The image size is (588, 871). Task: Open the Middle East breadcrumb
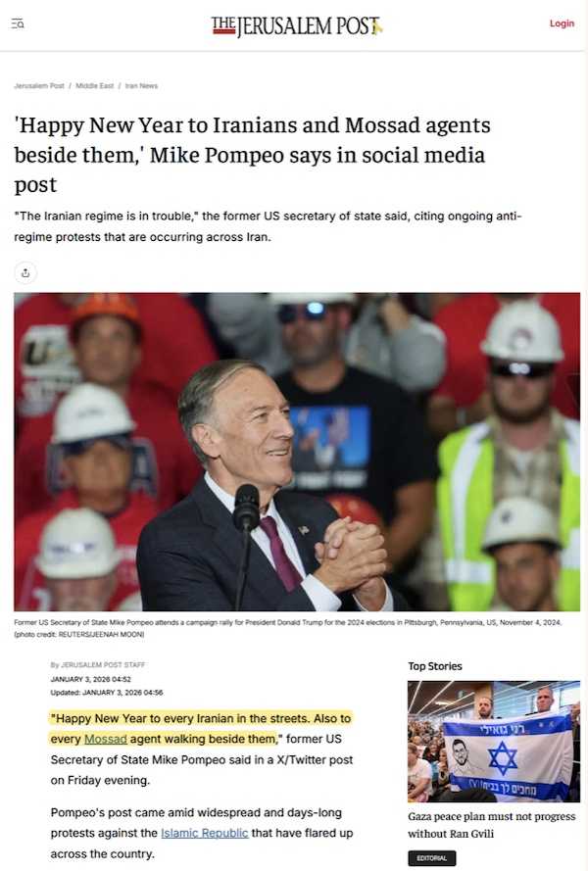pyautogui.click(x=94, y=85)
